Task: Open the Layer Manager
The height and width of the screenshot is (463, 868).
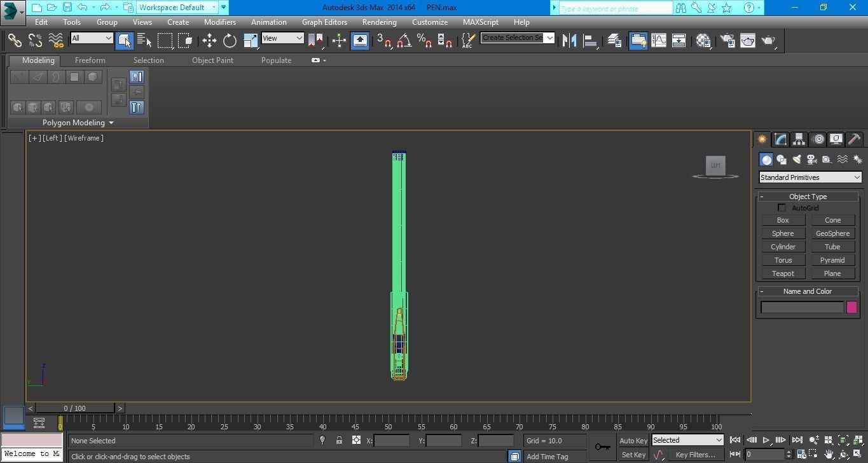Action: pyautogui.click(x=614, y=40)
